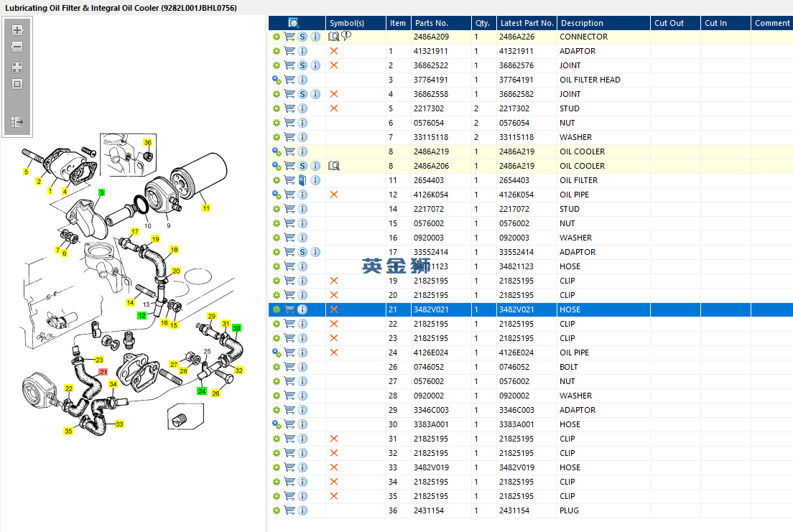Add ADAPTOR 41321911 to cart
Screen dimensions: 793x532
289,50
